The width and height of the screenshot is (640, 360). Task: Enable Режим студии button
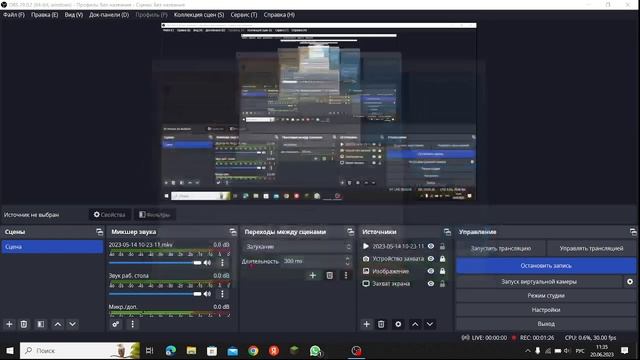tap(546, 296)
